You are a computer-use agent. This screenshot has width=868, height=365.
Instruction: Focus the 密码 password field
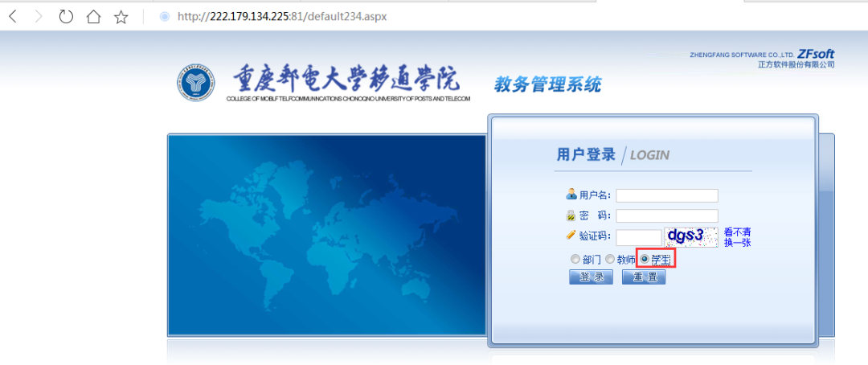pos(666,215)
